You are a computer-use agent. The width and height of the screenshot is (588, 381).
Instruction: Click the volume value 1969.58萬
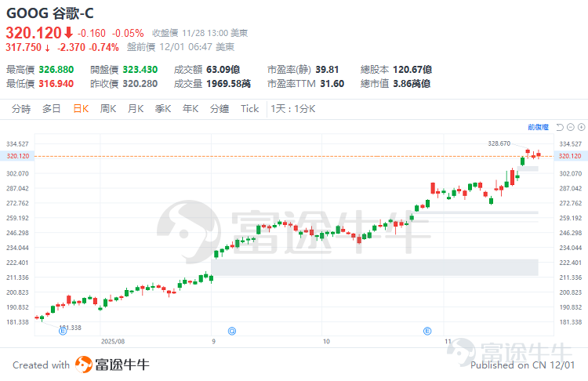pyautogui.click(x=228, y=84)
